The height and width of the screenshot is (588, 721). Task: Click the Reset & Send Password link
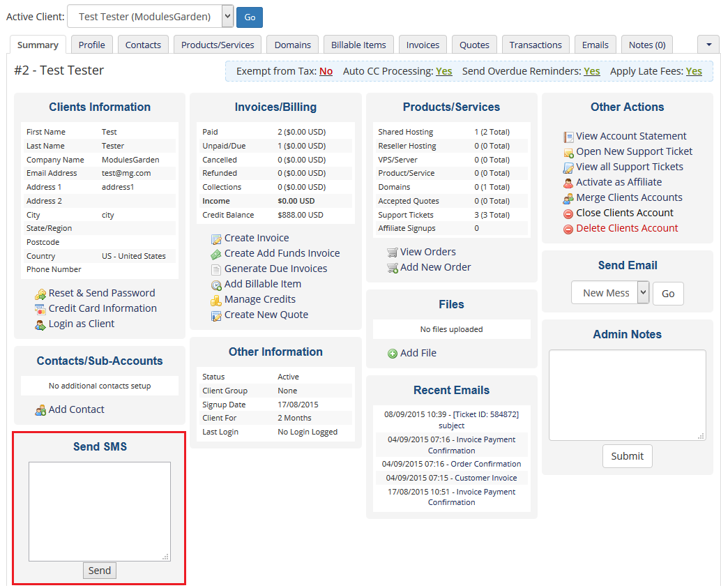pyautogui.click(x=102, y=293)
